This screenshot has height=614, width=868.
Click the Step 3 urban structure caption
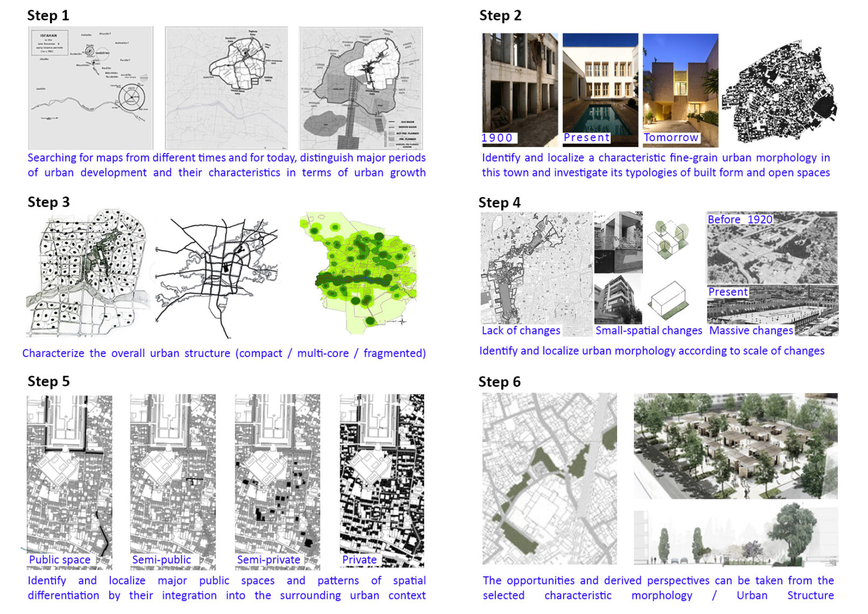click(x=224, y=353)
